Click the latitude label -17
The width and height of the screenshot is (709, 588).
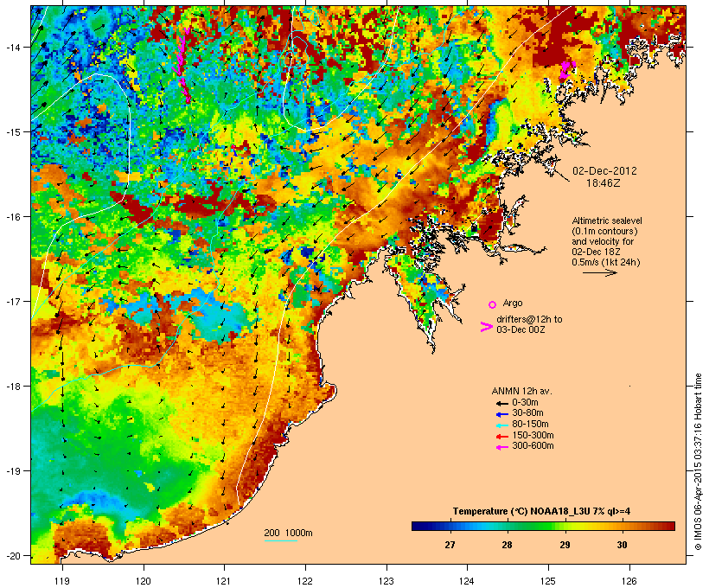tap(13, 301)
